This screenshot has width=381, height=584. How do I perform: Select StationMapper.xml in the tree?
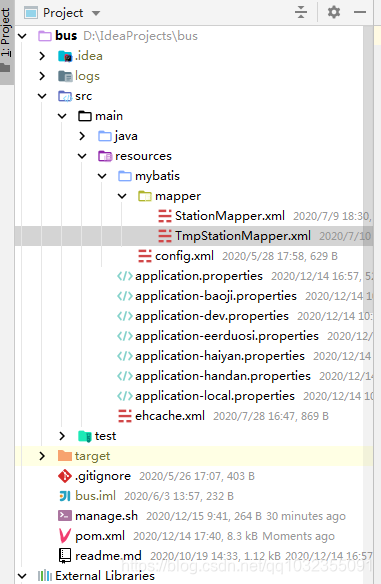point(230,216)
